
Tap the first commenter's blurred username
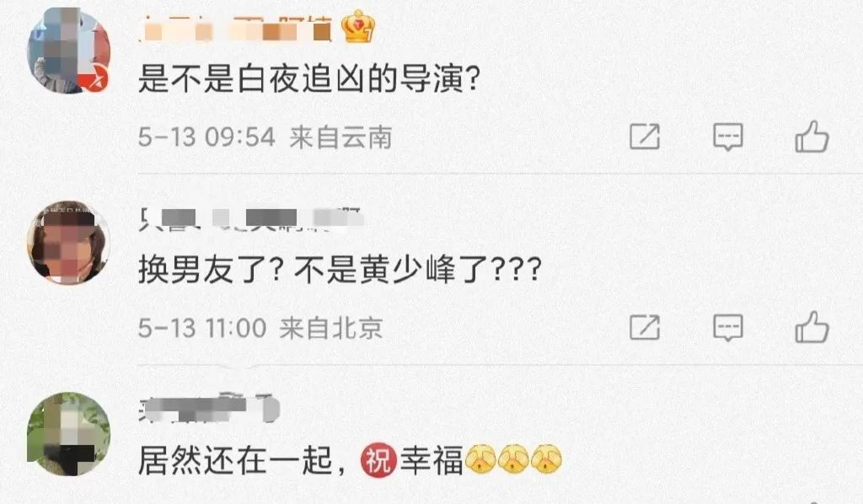click(x=235, y=29)
